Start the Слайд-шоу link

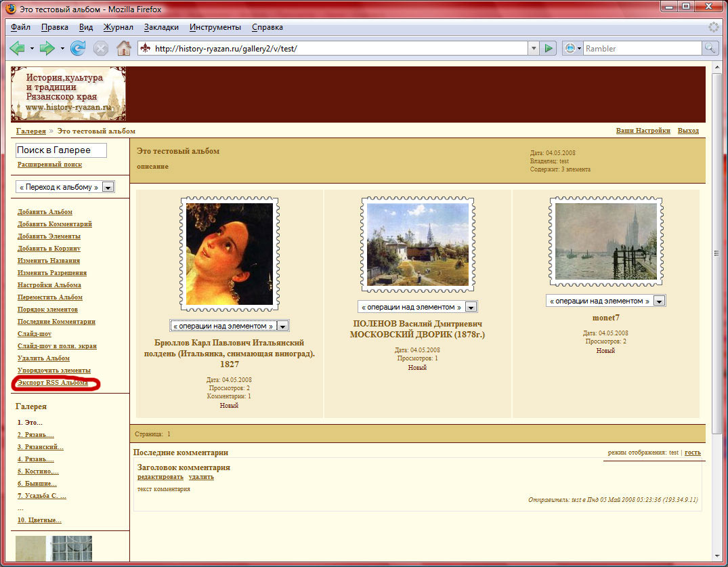tap(35, 334)
